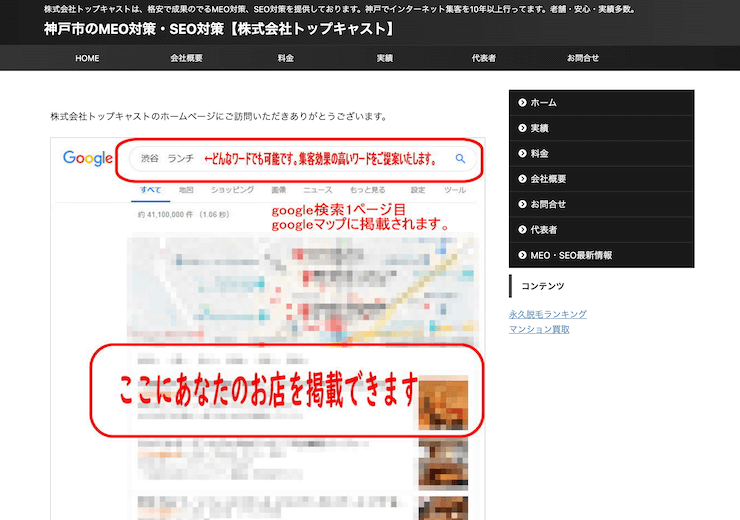Select the ショッピング tab in the image
Screen dimensions: 740x520
tap(232, 190)
